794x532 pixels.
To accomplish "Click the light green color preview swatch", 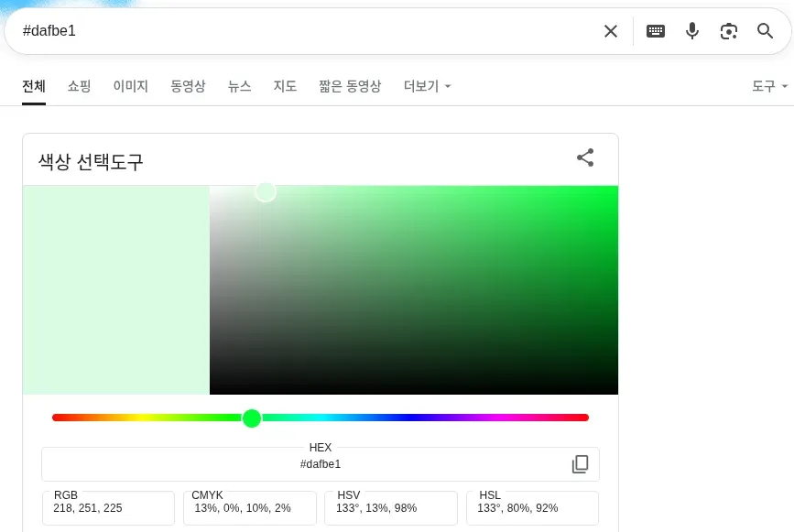I will (116, 290).
